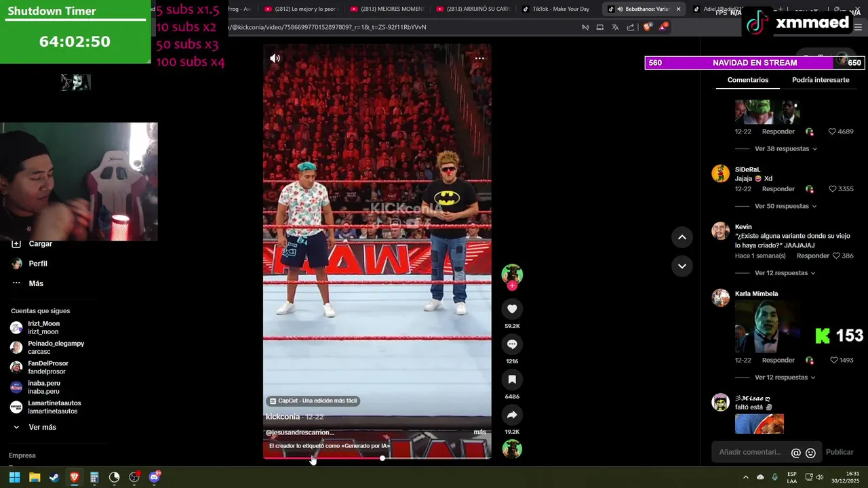The height and width of the screenshot is (488, 868).
Task: Click the CapCut 'Una edición más fácil' badge
Action: click(313, 401)
